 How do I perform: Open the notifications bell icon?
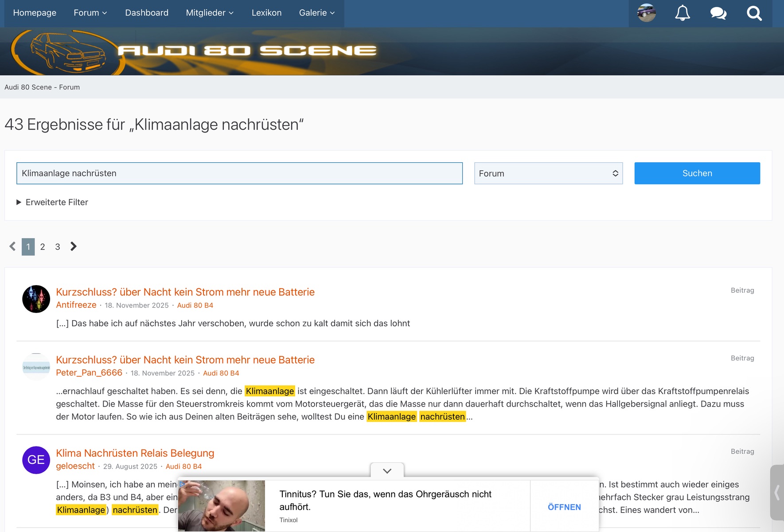click(x=682, y=13)
